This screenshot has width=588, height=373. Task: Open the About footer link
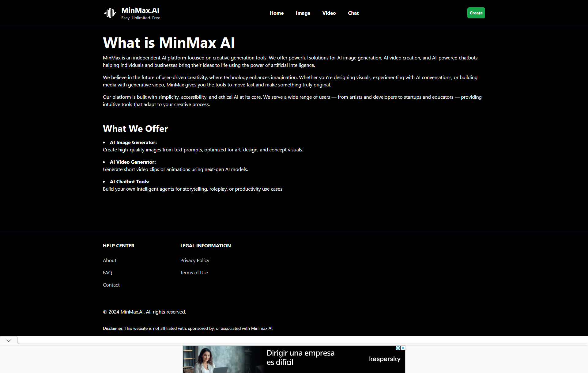tap(109, 260)
